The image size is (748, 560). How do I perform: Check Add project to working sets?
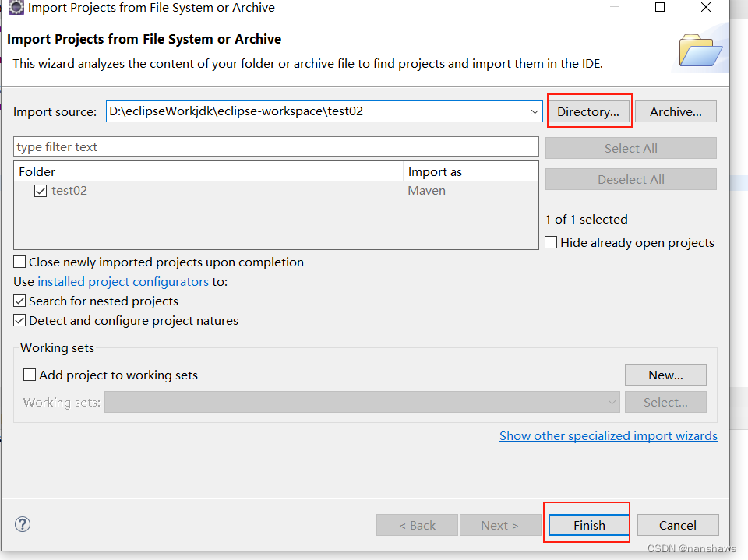point(30,375)
